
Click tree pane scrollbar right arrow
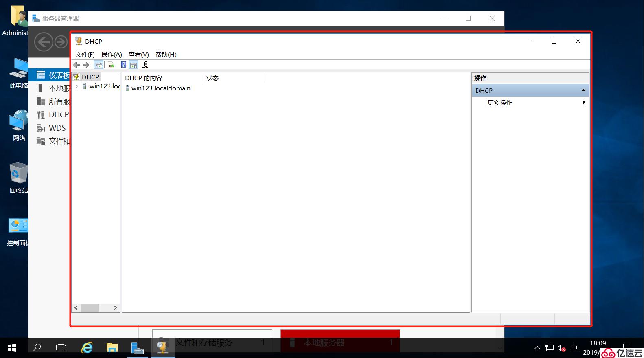[x=115, y=307]
